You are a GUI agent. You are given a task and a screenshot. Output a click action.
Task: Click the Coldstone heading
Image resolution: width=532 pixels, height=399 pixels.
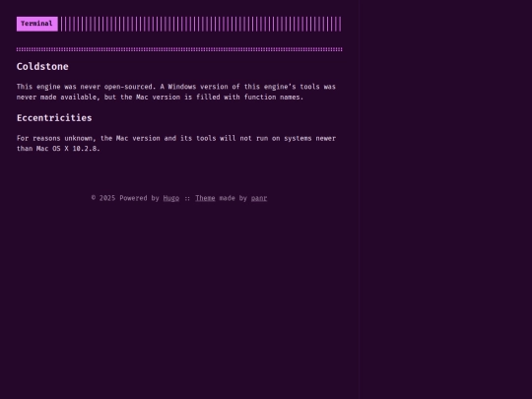[42, 67]
